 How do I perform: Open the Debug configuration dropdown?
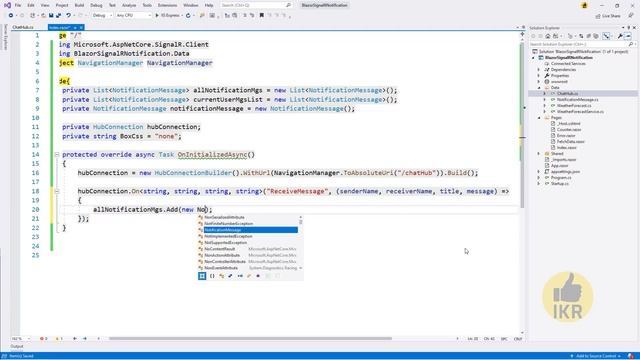point(102,16)
